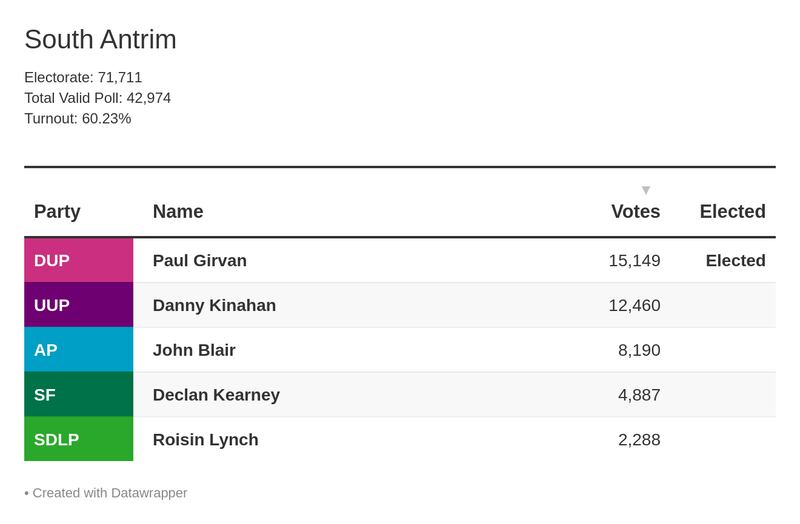The width and height of the screenshot is (800, 524).
Task: Click the Elected column header
Action: pyautogui.click(x=732, y=212)
